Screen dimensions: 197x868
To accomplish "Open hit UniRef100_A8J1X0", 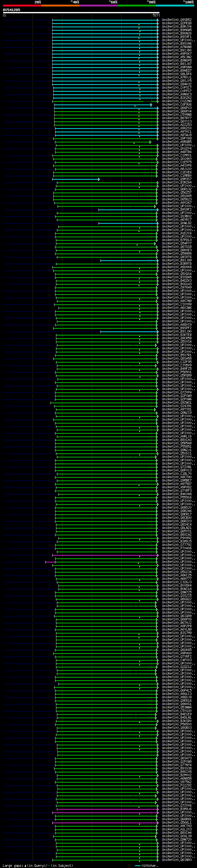I will point(177,169).
